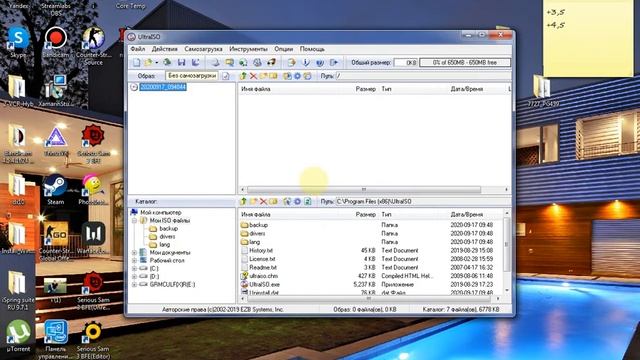The image size is (640, 360).
Task: Click the red X delete icon in image toolbar
Action: (253, 76)
